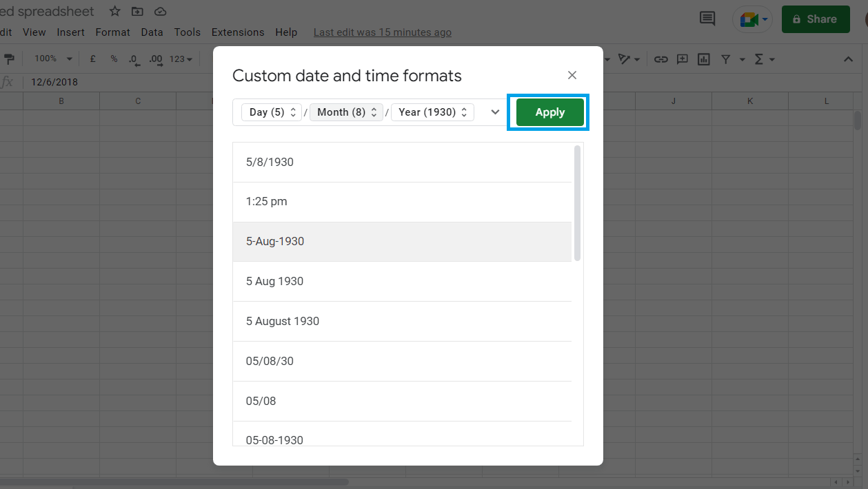Adjust the Month (8) token stepper
Screen dimensions: 868x489
click(x=373, y=111)
